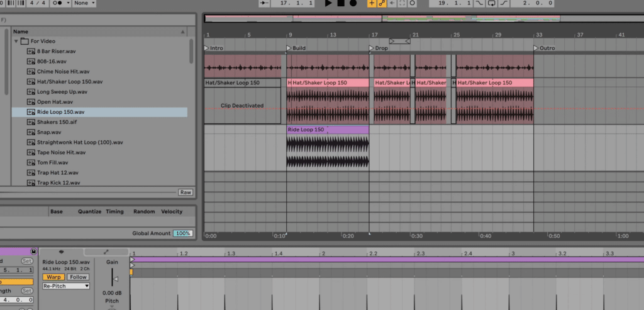Click the audio icon beside Snap.wav

[30, 132]
